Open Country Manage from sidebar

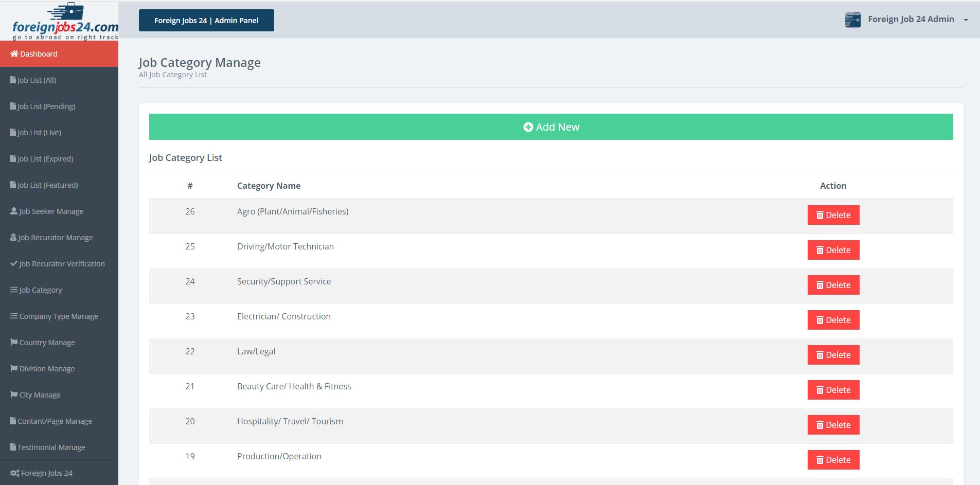point(59,342)
